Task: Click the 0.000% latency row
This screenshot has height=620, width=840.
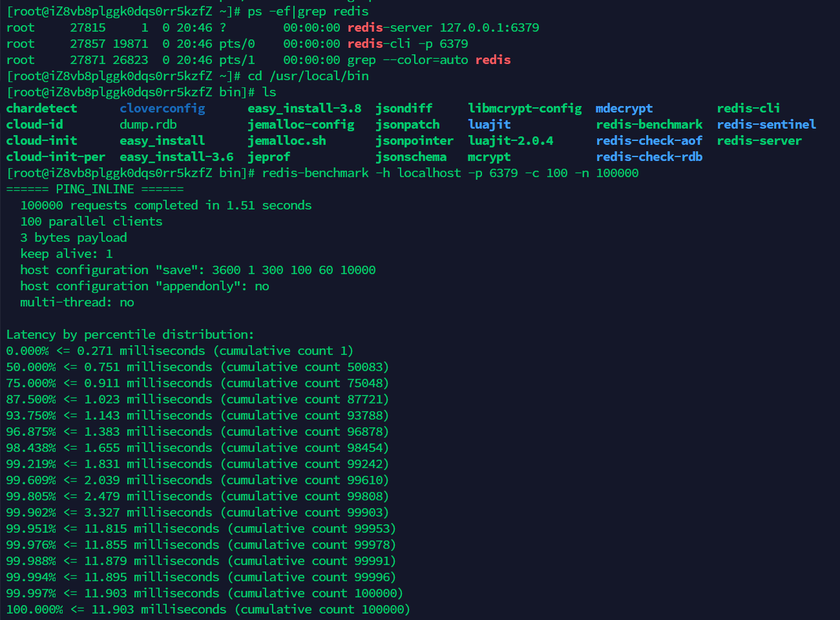Action: click(x=180, y=351)
